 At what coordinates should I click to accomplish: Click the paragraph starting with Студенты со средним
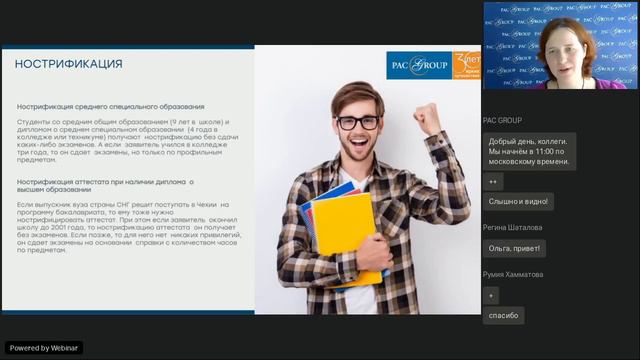(x=127, y=141)
